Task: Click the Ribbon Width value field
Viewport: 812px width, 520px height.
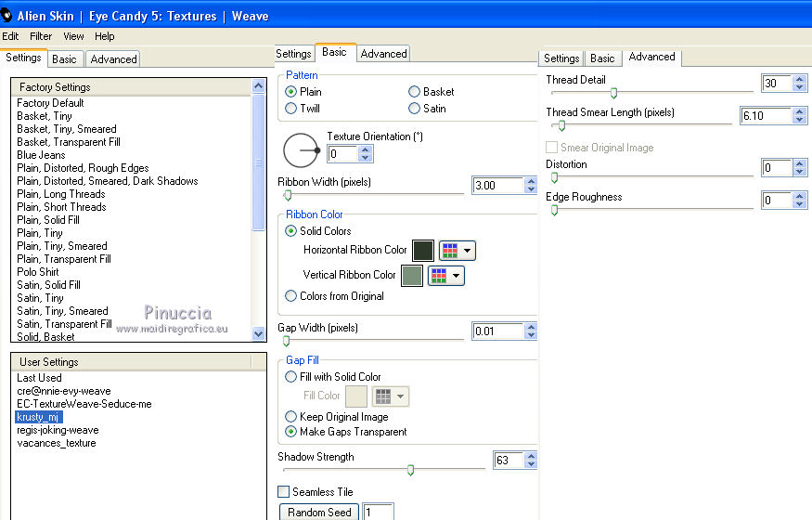Action: 497,186
